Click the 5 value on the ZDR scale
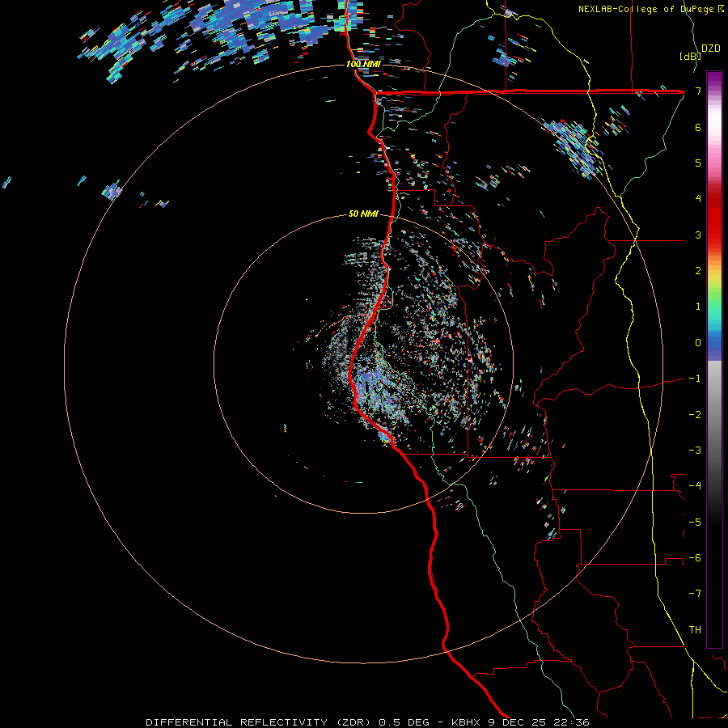 (x=698, y=163)
